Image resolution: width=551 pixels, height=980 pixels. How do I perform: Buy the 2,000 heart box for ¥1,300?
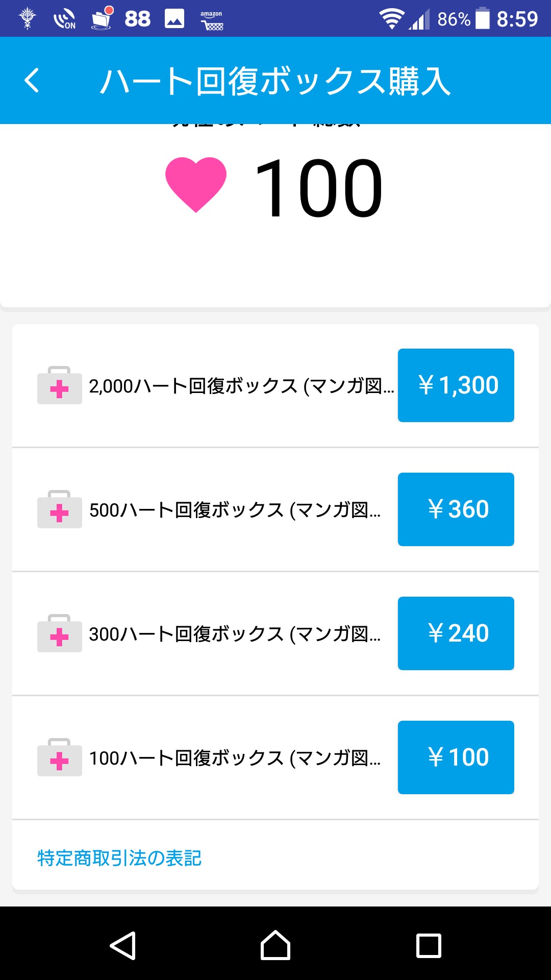pos(456,385)
